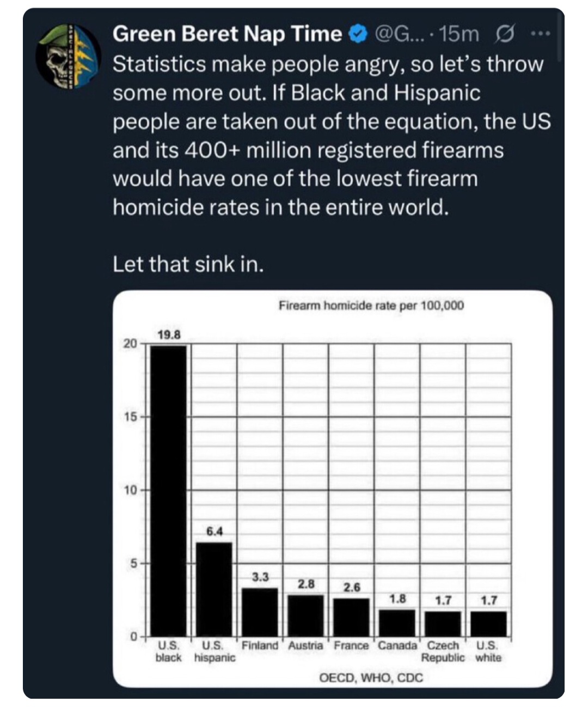Click the "Let that sink in." line
Screen dimensions: 588x707
[188, 265]
